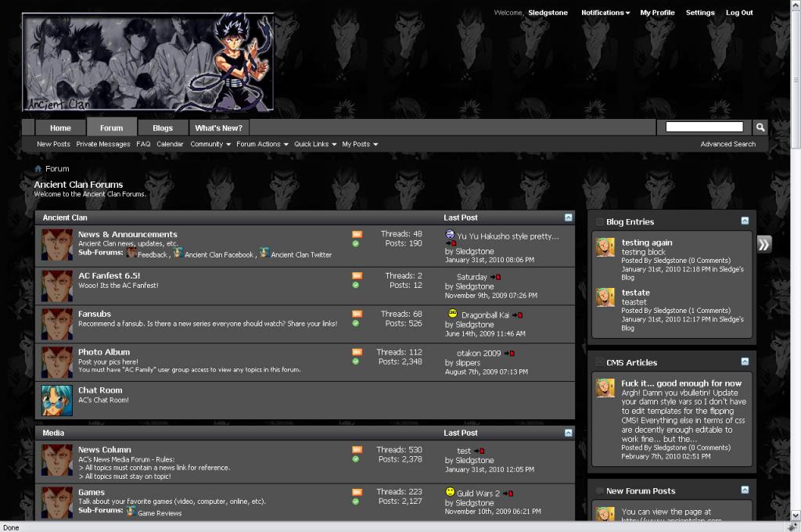The height and width of the screenshot is (532, 801).
Task: Open the Chat Room forum
Action: pyautogui.click(x=100, y=390)
